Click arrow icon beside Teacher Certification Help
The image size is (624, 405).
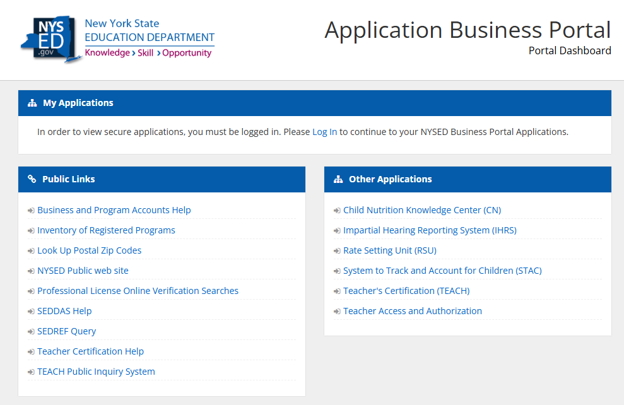pos(31,352)
